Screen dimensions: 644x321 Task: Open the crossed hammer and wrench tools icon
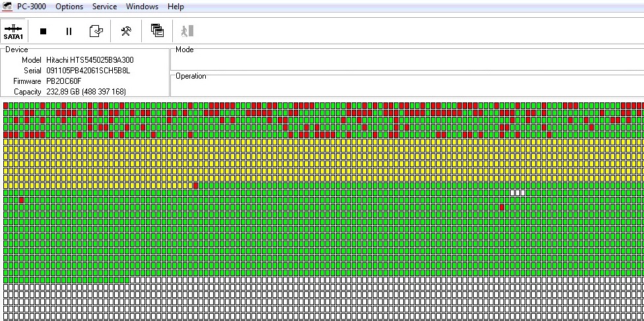pos(125,31)
